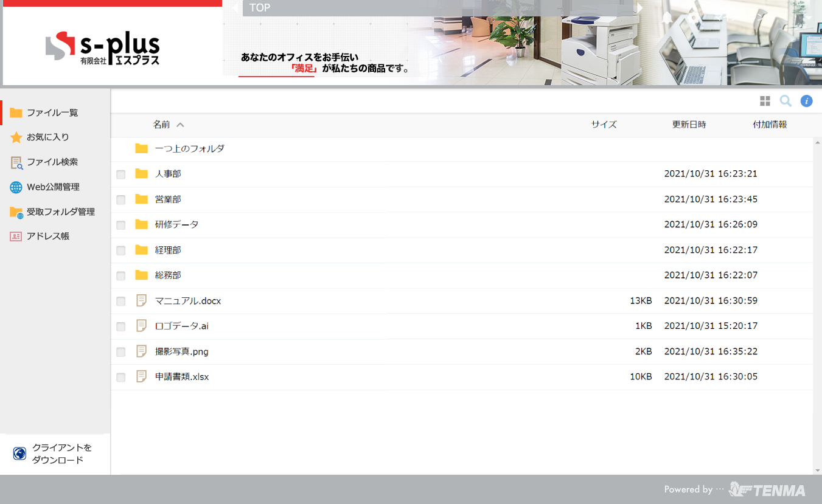
Task: Open お気に入り in sidebar
Action: point(47,137)
